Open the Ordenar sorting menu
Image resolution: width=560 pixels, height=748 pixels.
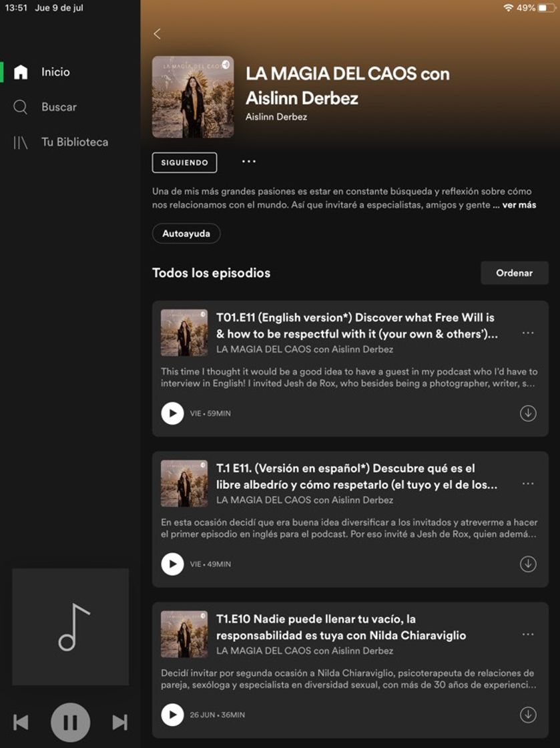point(514,272)
